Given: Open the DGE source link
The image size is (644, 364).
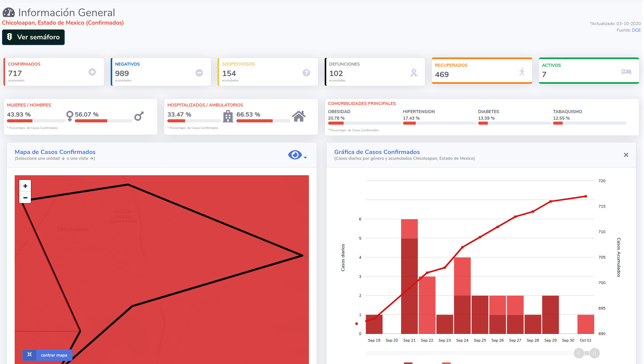Looking at the screenshot, I should [x=636, y=30].
